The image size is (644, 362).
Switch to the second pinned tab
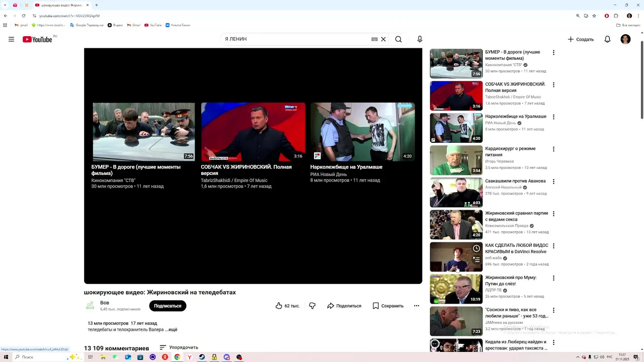[26, 5]
